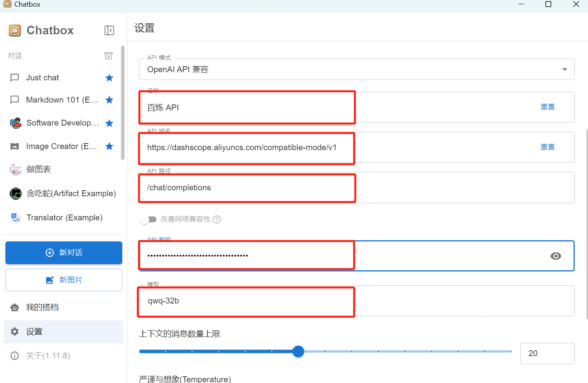The image size is (588, 383).
Task: Click the gear icon beside 设置
Action: coord(15,332)
